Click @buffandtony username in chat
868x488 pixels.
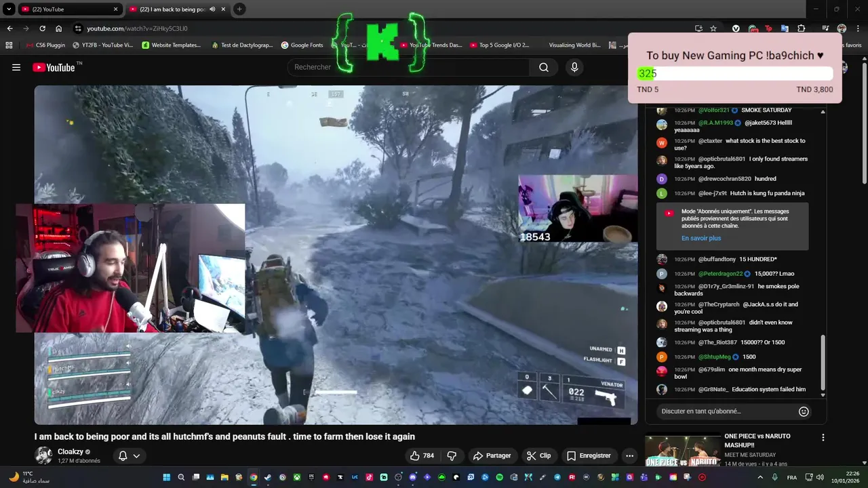pyautogui.click(x=717, y=260)
